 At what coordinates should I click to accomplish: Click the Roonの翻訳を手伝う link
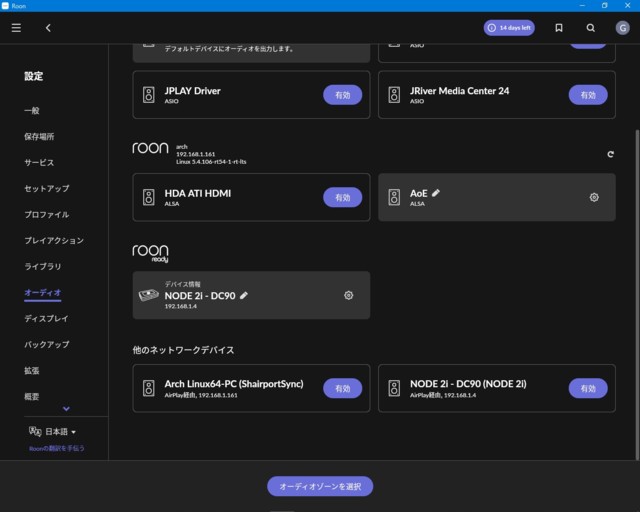[x=57, y=448]
